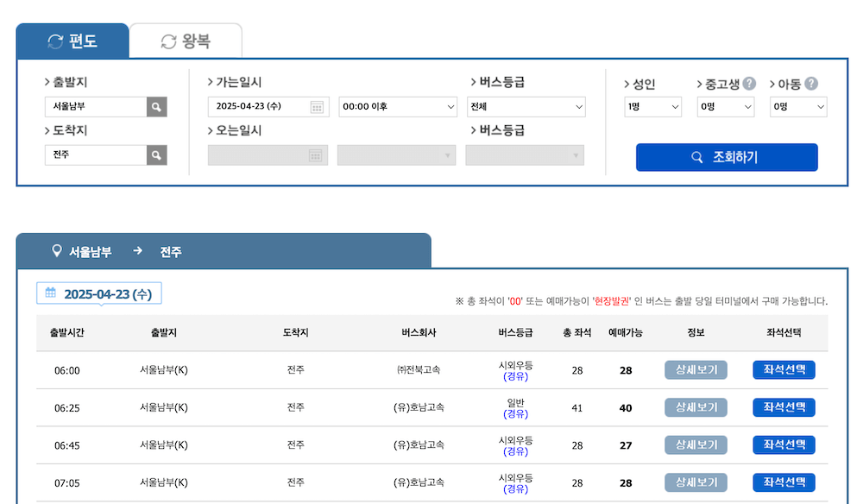Click the search icon beside 전주 arrival field

pos(157,155)
